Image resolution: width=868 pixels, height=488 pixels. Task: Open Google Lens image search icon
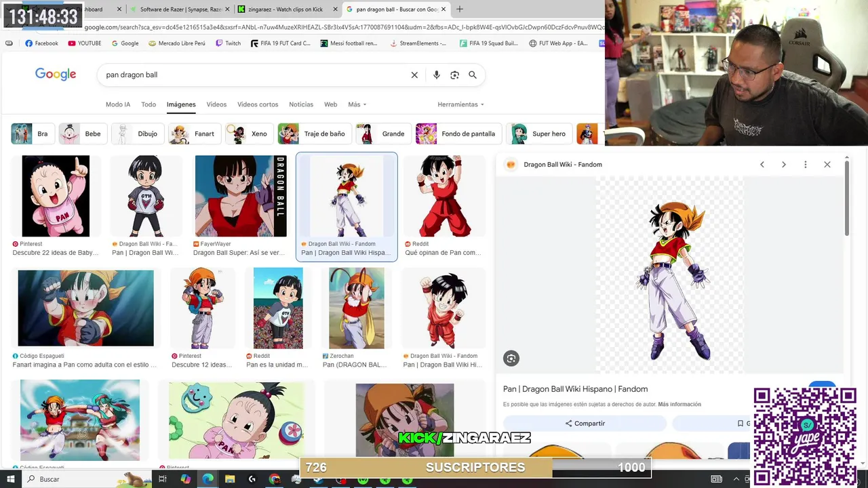(x=454, y=75)
